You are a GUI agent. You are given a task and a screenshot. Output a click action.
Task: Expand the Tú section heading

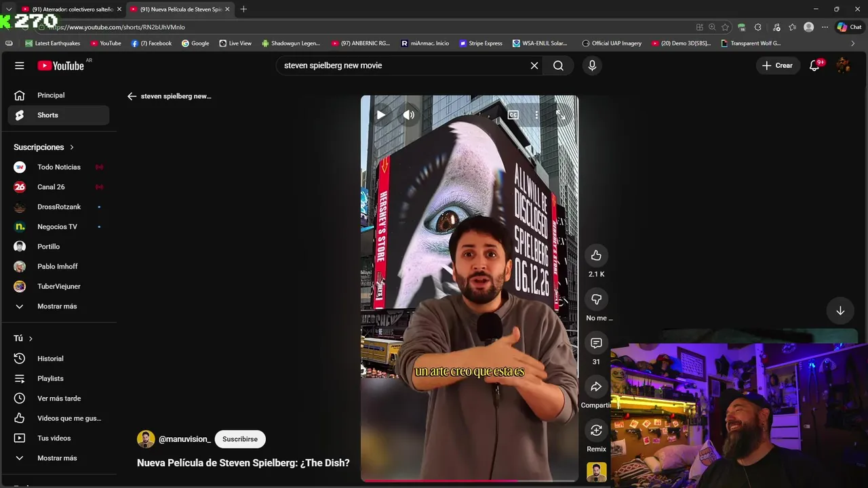[x=23, y=338]
